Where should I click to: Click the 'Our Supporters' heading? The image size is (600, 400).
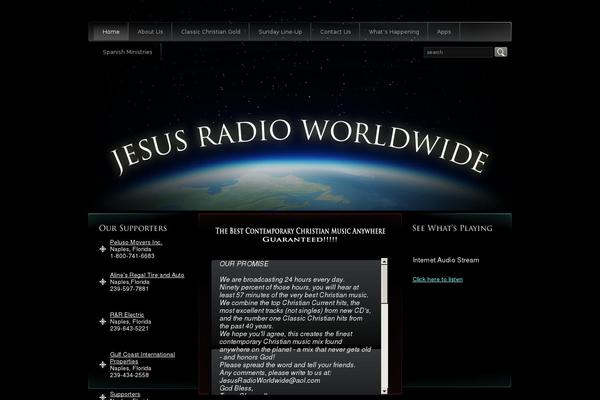[x=133, y=228]
